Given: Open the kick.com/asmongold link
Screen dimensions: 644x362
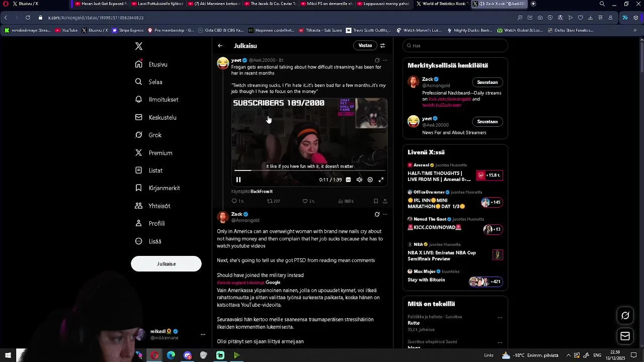Looking at the screenshot, I should [x=450, y=99].
